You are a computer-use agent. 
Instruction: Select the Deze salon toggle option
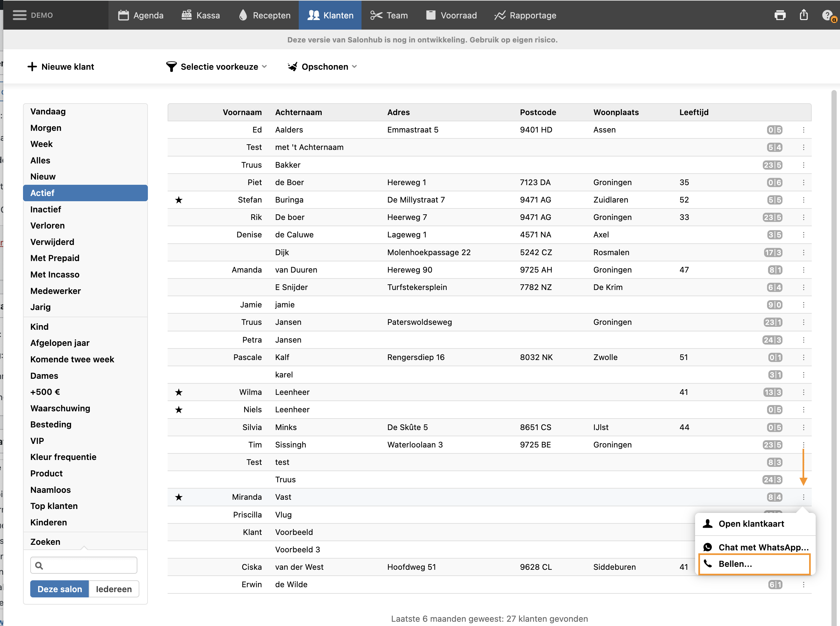click(x=59, y=589)
